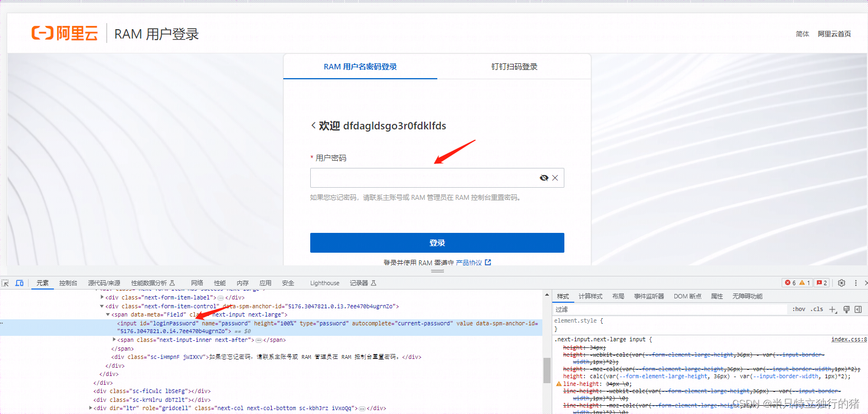
Task: Expand the next-form-item-label div node
Action: (x=102, y=297)
